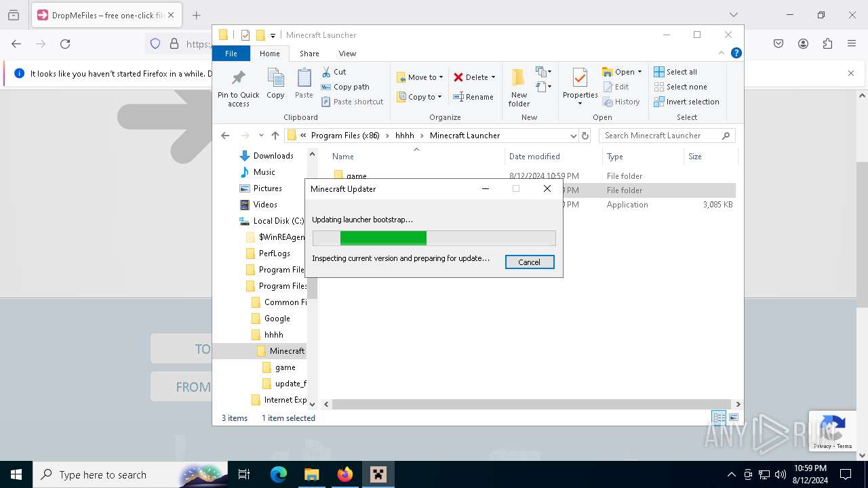
Task: Click hhhh in the address breadcrumb
Action: tap(404, 136)
